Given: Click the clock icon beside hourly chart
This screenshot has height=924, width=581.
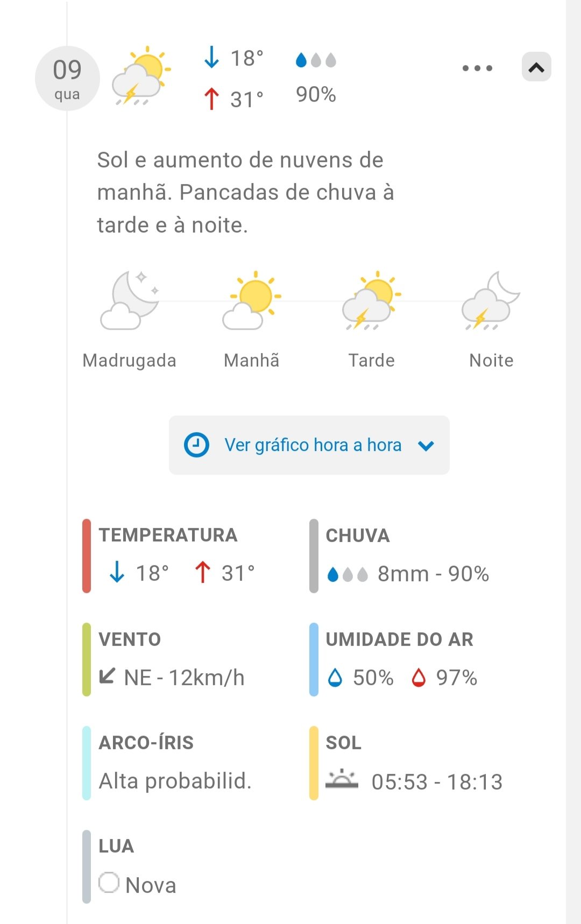Looking at the screenshot, I should pos(196,445).
